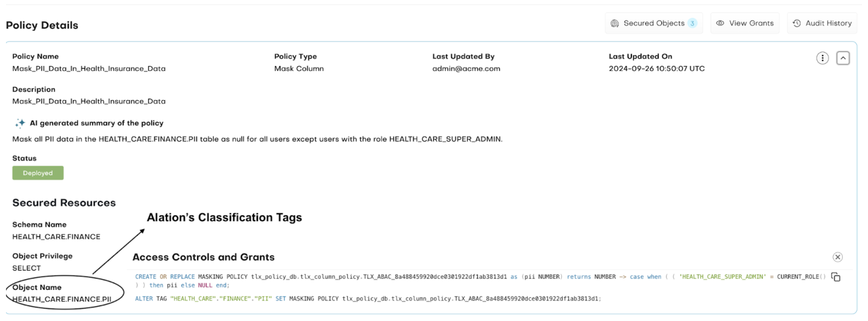Copy the masking policy SQL code
868x321 pixels.
point(836,277)
